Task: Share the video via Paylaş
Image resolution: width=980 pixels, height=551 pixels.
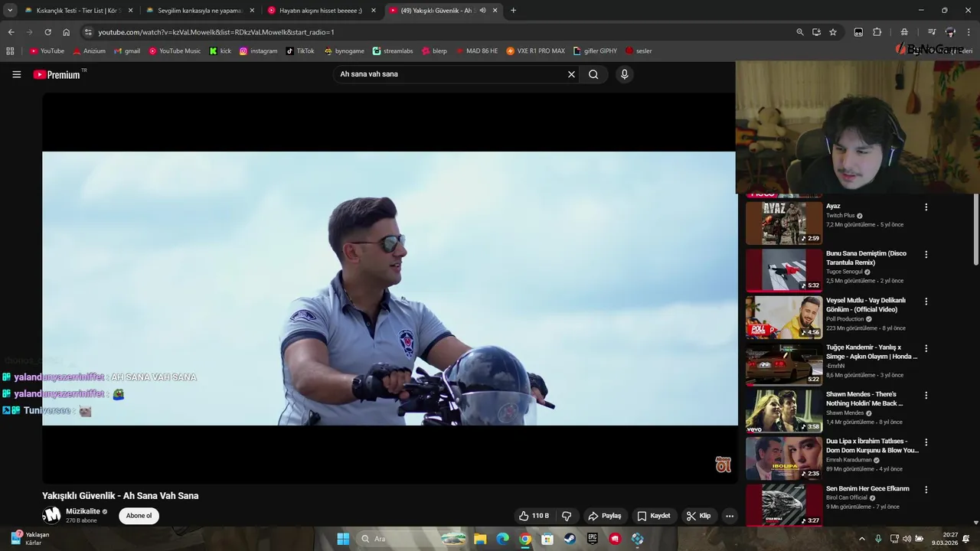Action: [x=604, y=516]
